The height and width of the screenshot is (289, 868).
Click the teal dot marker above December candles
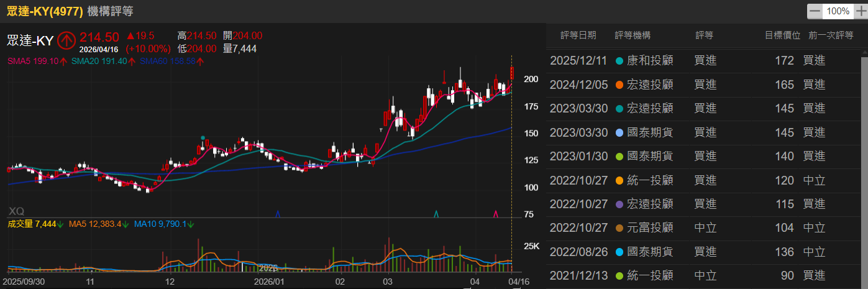(203, 137)
